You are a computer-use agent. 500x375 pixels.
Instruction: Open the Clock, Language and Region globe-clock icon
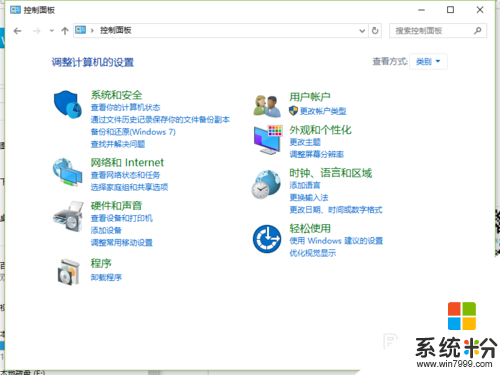(x=266, y=184)
